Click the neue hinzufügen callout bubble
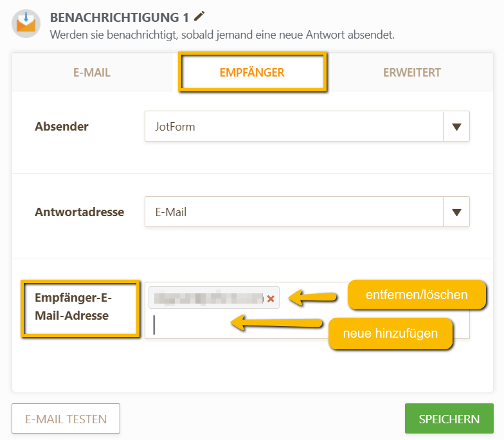This screenshot has width=504, height=440. pyautogui.click(x=390, y=333)
